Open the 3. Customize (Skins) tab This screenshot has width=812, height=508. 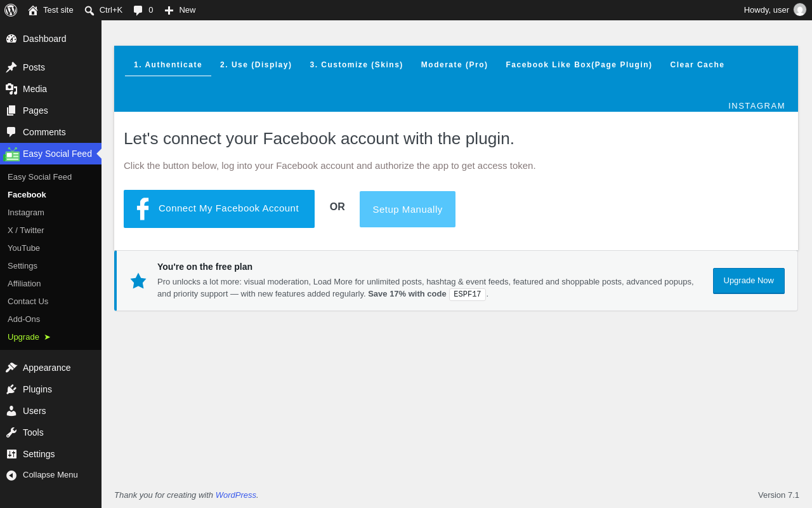click(357, 65)
